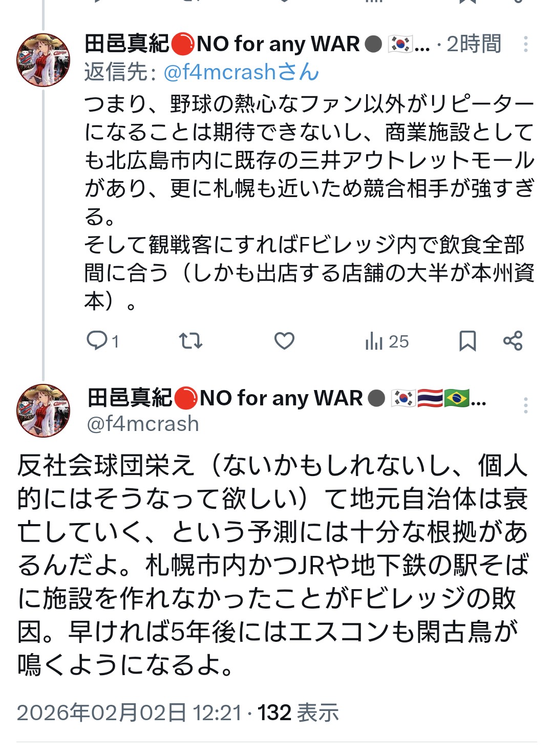Click the Brazil flag in main author name
This screenshot has height=756, width=553.
[x=456, y=398]
